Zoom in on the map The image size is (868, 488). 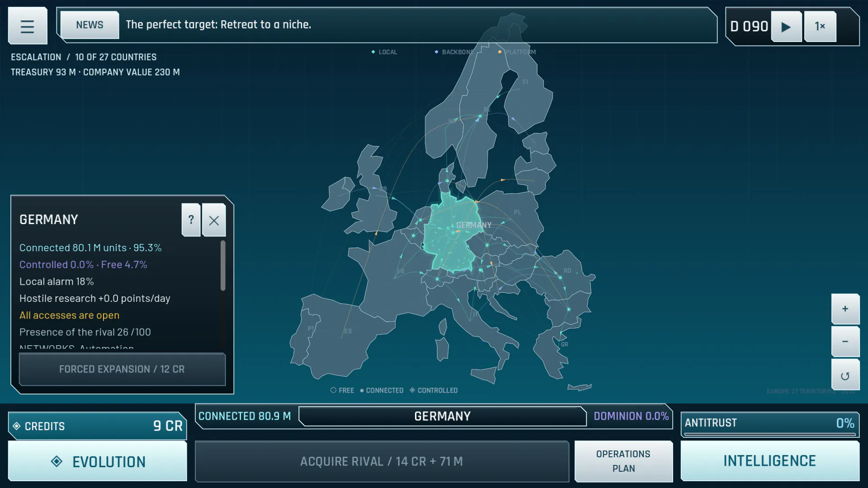[845, 309]
